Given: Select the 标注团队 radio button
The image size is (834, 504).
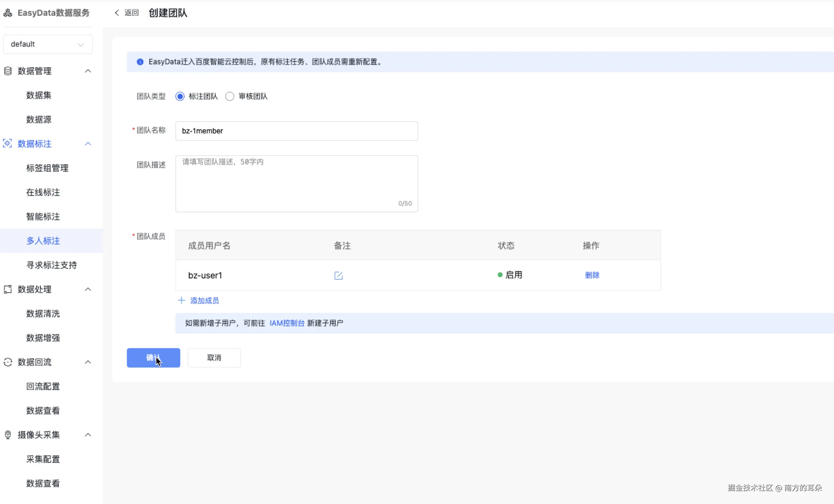Looking at the screenshot, I should coord(180,96).
